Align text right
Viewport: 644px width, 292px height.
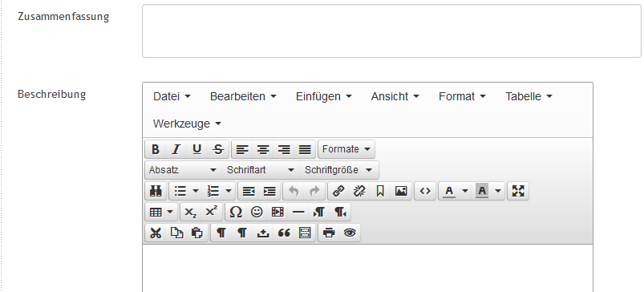[x=284, y=149]
